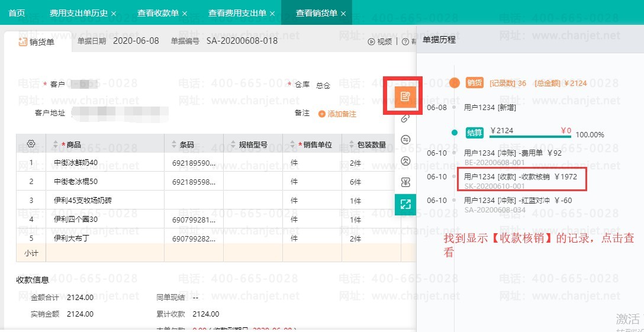This screenshot has width=644, height=332.
Task: Close the 查看收款单 tab
Action: [185, 13]
